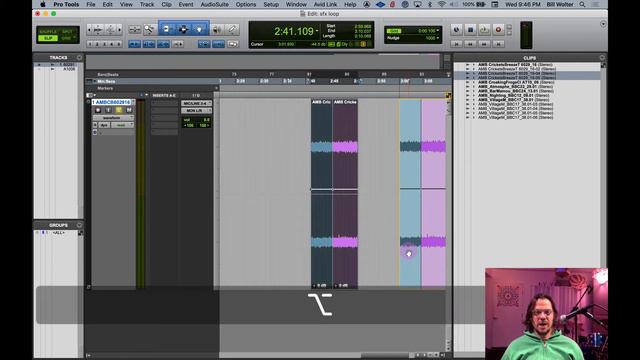Open track view selector showing waveform
The image size is (640, 360).
tap(113, 118)
